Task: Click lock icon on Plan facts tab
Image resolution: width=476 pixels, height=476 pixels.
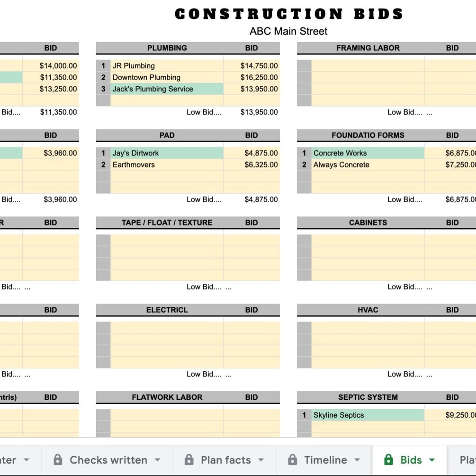Action: pyautogui.click(x=189, y=460)
